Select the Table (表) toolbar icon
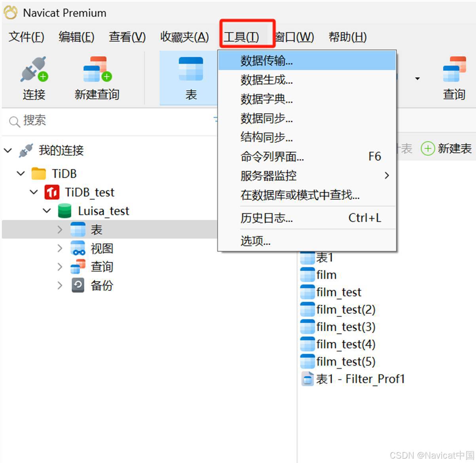 [191, 69]
